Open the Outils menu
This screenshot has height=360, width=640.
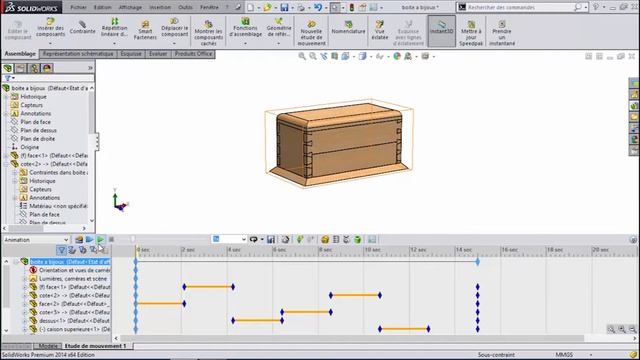[x=185, y=7]
